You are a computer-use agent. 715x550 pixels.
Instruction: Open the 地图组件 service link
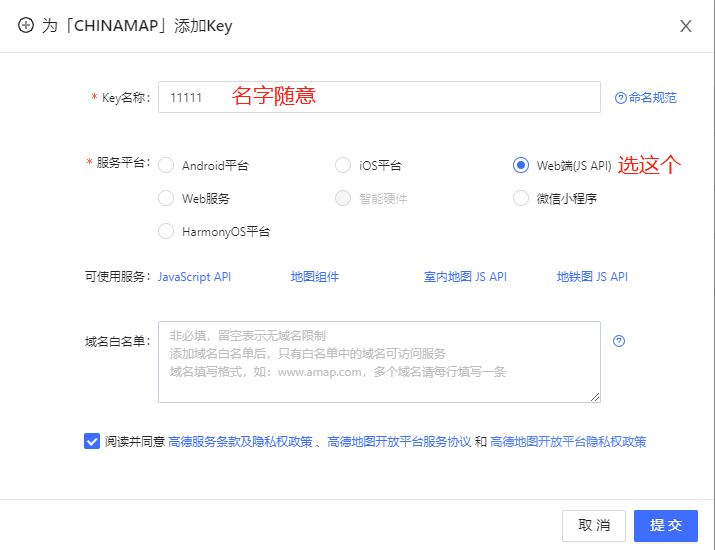315,277
